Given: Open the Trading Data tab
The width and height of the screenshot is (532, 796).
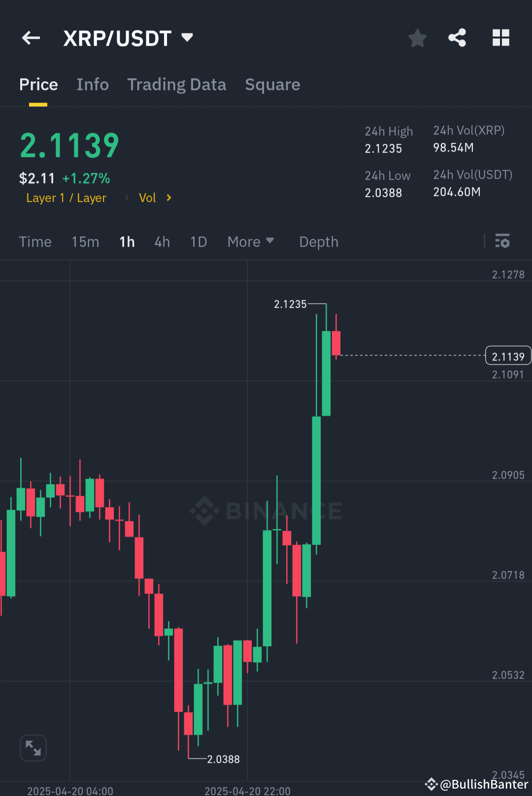Looking at the screenshot, I should (177, 84).
